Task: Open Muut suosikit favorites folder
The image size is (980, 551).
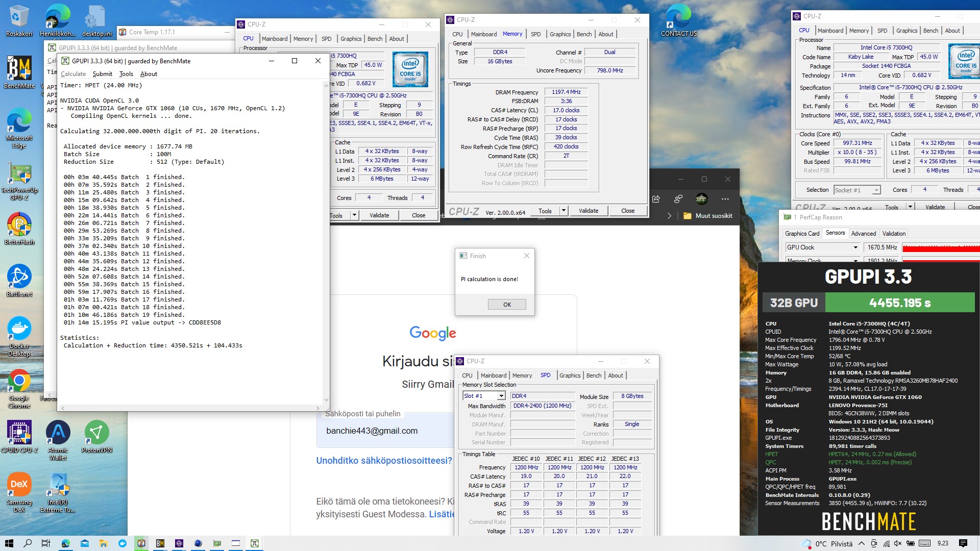Action: (x=707, y=216)
